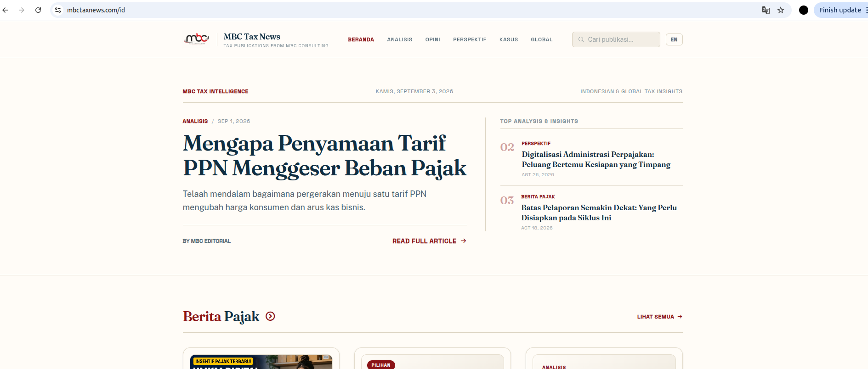
Task: Click the address bar URL mbctaxnews.com/id
Action: (x=96, y=10)
